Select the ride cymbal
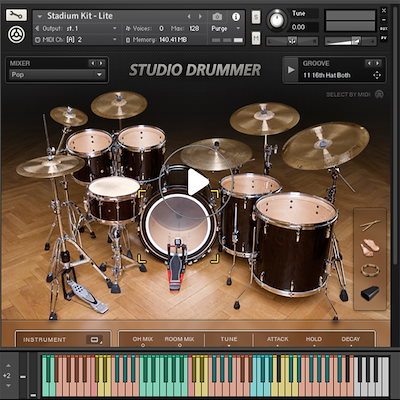The image size is (400, 400). pos(216,154)
